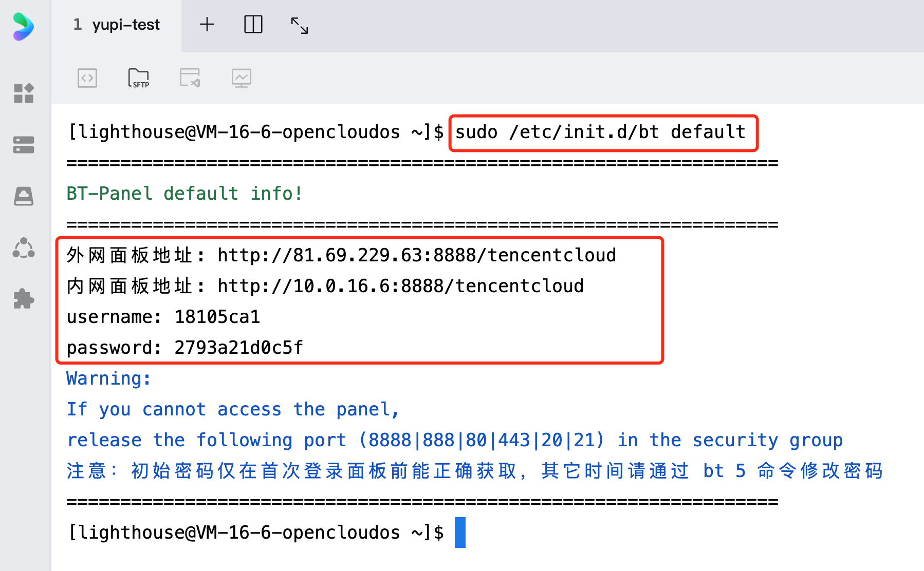Click the sudo /etc/init.d/bt default command
Image resolution: width=924 pixels, height=571 pixels.
(x=600, y=132)
